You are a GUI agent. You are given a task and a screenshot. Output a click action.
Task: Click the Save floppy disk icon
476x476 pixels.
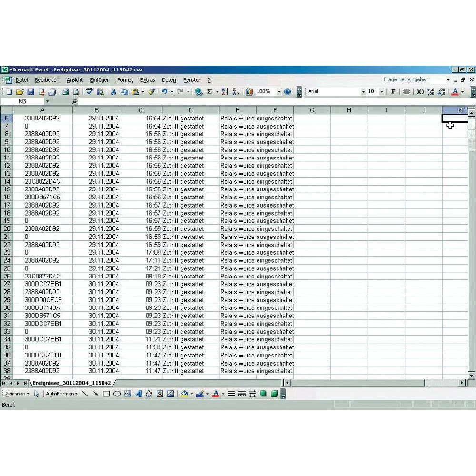point(30,91)
